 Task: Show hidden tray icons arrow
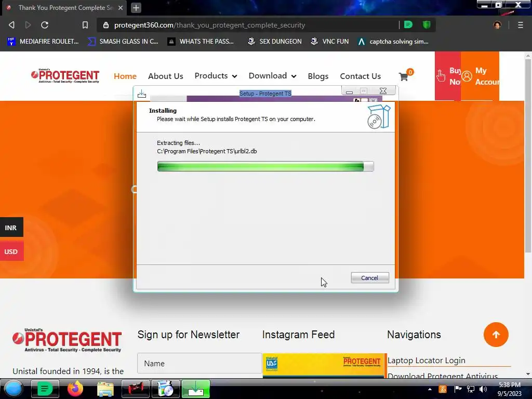tap(430, 390)
